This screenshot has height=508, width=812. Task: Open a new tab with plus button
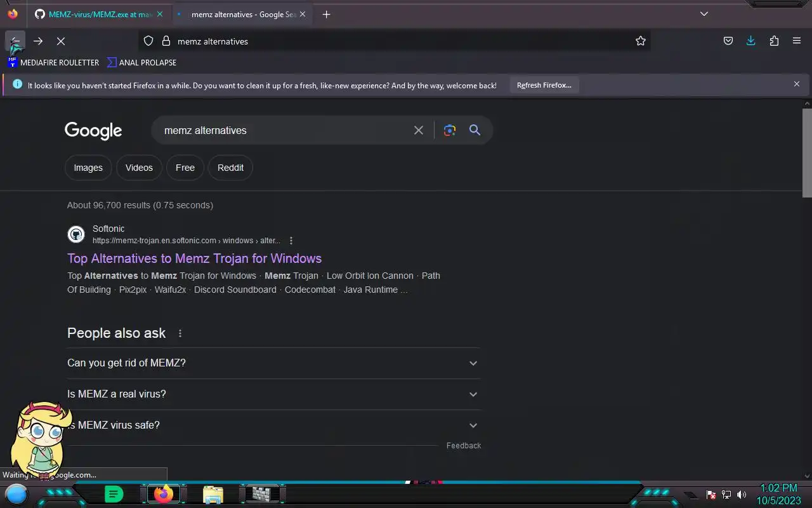(x=326, y=14)
